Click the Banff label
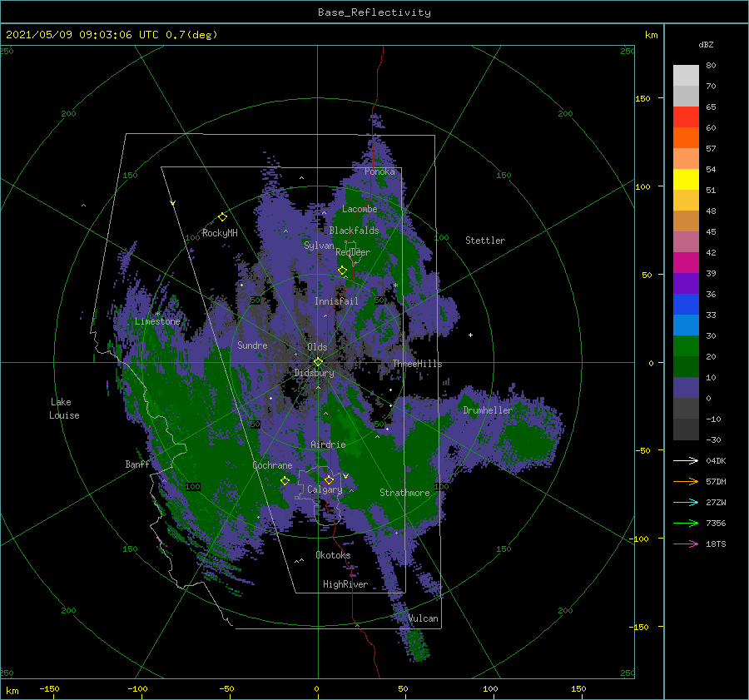This screenshot has height=700, width=749. [x=137, y=464]
